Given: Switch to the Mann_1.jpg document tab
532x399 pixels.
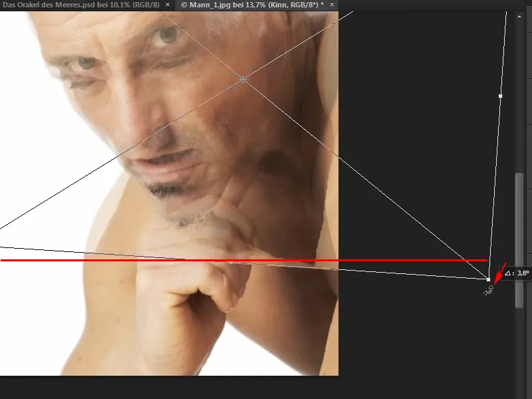Looking at the screenshot, I should click(252, 5).
